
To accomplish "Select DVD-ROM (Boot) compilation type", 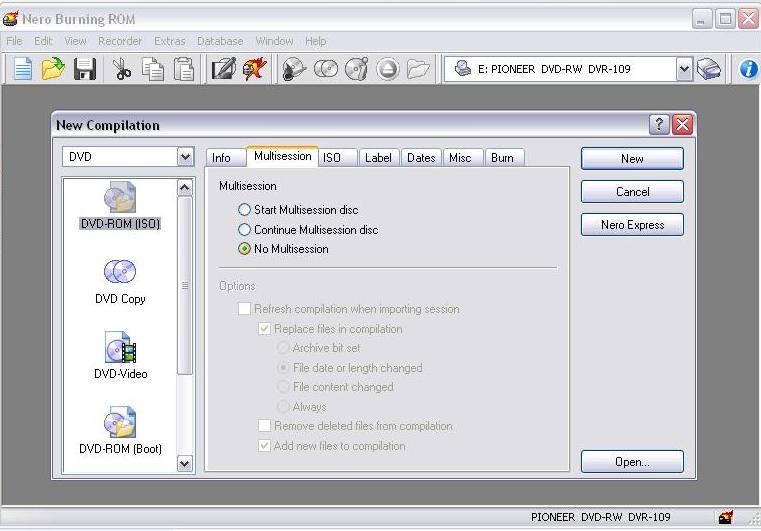I will pyautogui.click(x=120, y=431).
